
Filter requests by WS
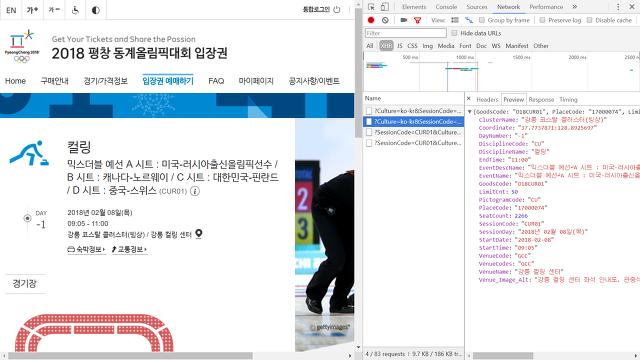pos(496,46)
